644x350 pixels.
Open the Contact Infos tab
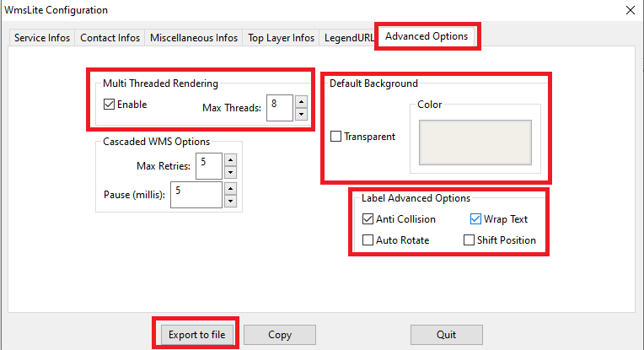[x=110, y=38]
